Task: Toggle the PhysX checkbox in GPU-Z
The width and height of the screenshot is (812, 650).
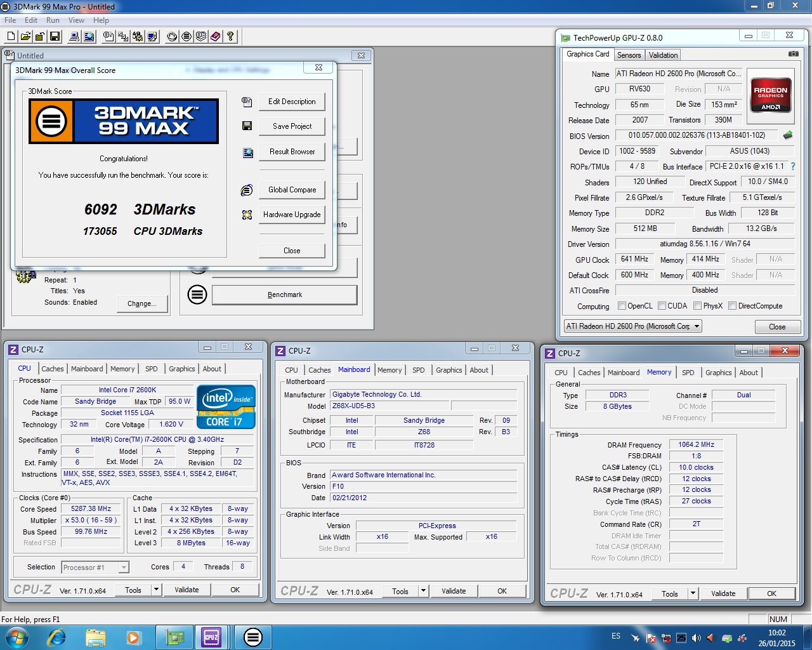Action: pos(697,306)
